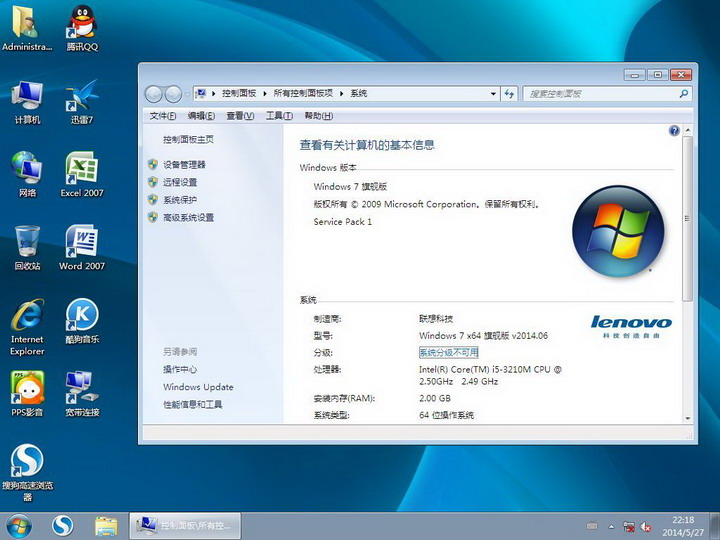Click the blue help question mark icon

(674, 131)
